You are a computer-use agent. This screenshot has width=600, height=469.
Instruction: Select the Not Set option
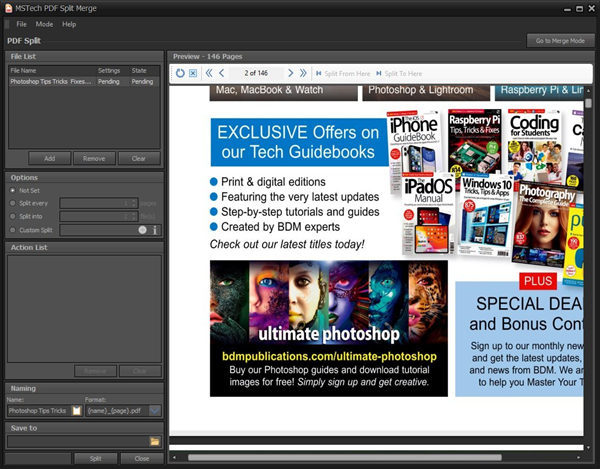(12, 190)
